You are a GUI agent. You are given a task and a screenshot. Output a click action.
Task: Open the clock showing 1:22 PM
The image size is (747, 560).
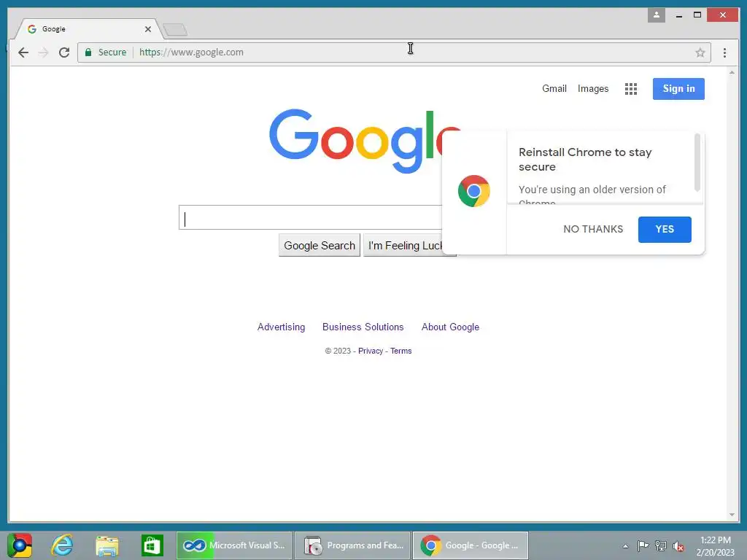tap(715, 545)
